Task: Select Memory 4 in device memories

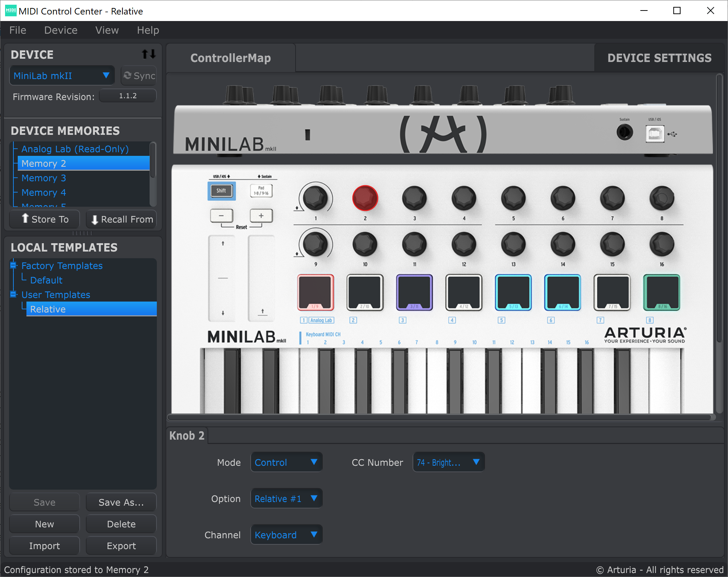Action: [44, 192]
